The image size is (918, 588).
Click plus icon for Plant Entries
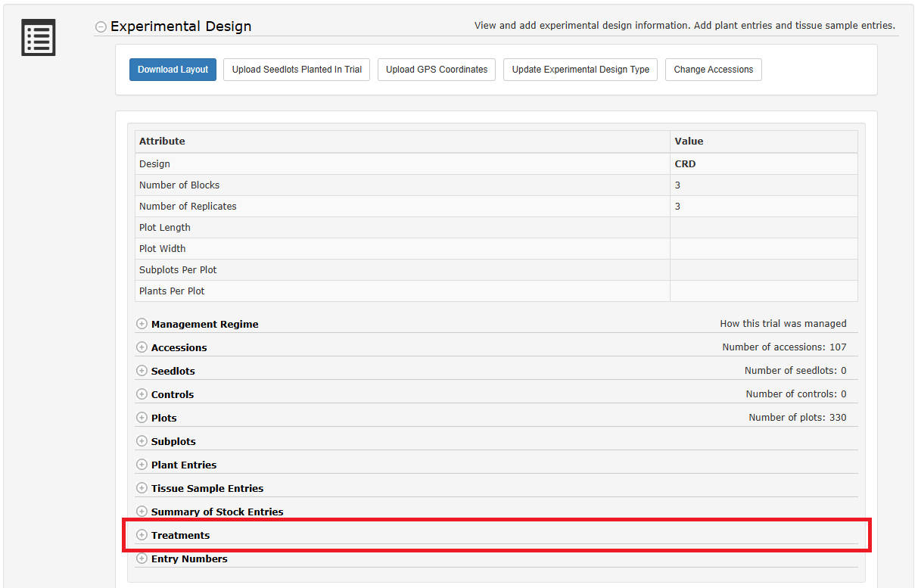point(142,465)
